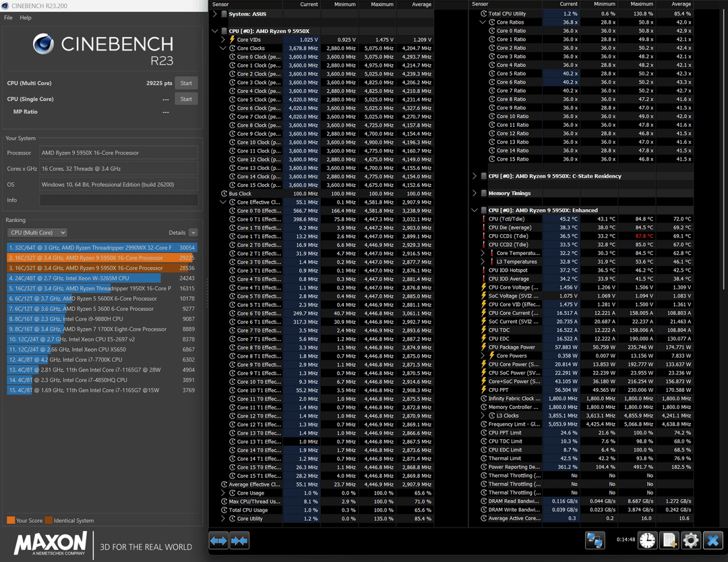Image resolution: width=728 pixels, height=562 pixels.
Task: Expand the Memory Timings section
Action: pos(475,194)
